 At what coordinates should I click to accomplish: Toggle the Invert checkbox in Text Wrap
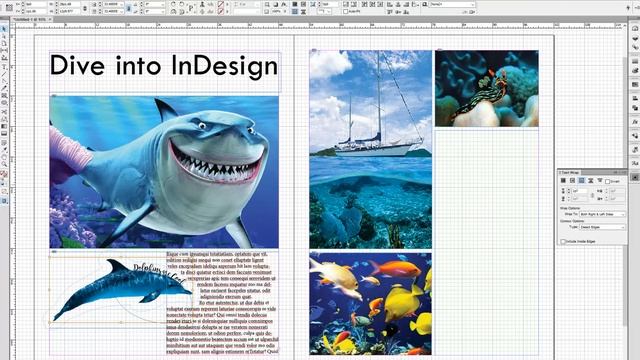[607, 182]
